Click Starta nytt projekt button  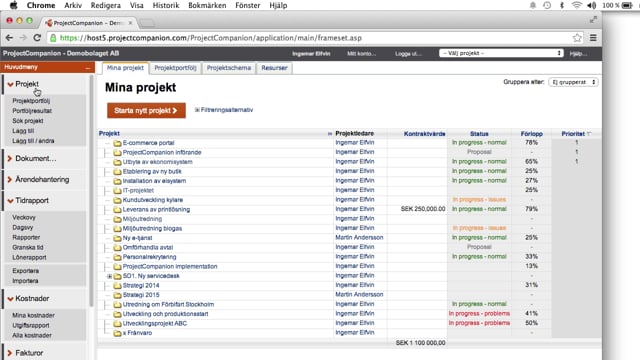[x=147, y=110]
